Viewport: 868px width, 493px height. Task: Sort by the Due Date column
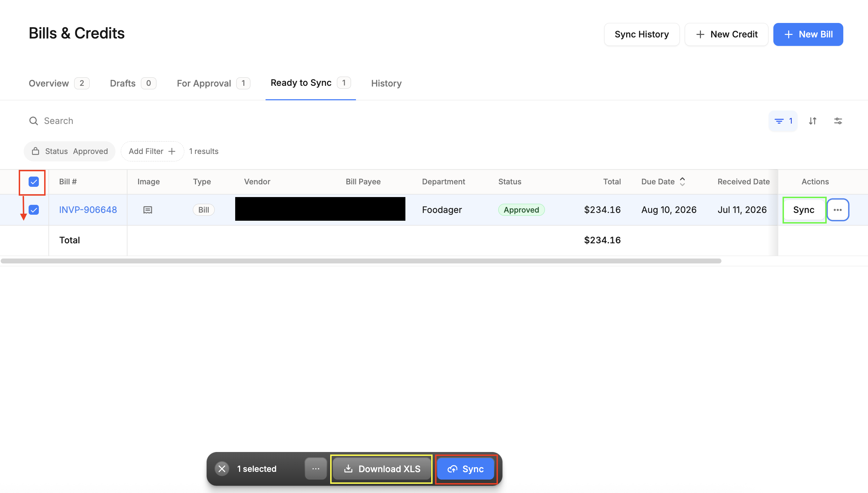point(663,182)
